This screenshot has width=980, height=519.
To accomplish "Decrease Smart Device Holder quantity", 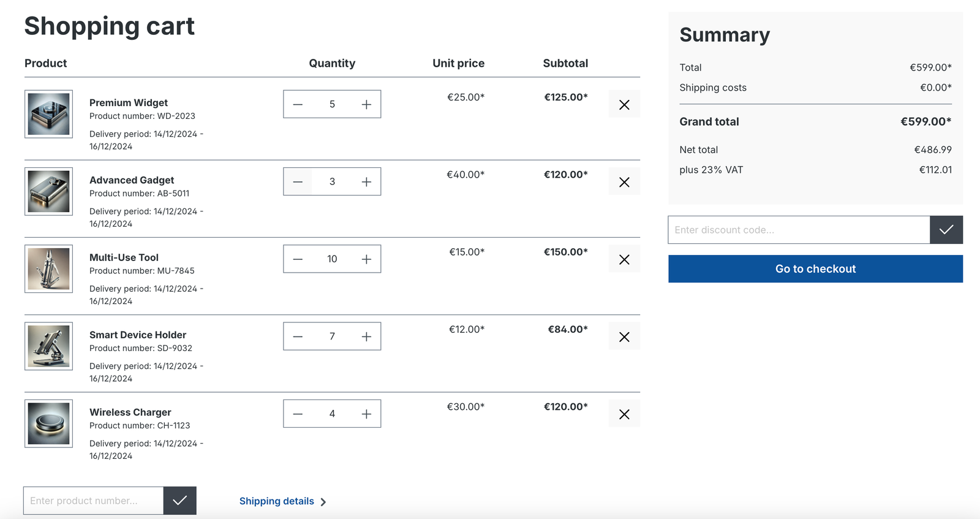I will pyautogui.click(x=298, y=336).
